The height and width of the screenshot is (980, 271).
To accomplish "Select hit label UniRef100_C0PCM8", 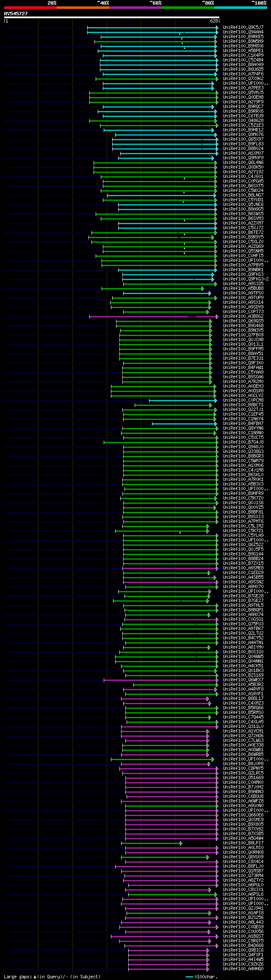I will point(243,400).
